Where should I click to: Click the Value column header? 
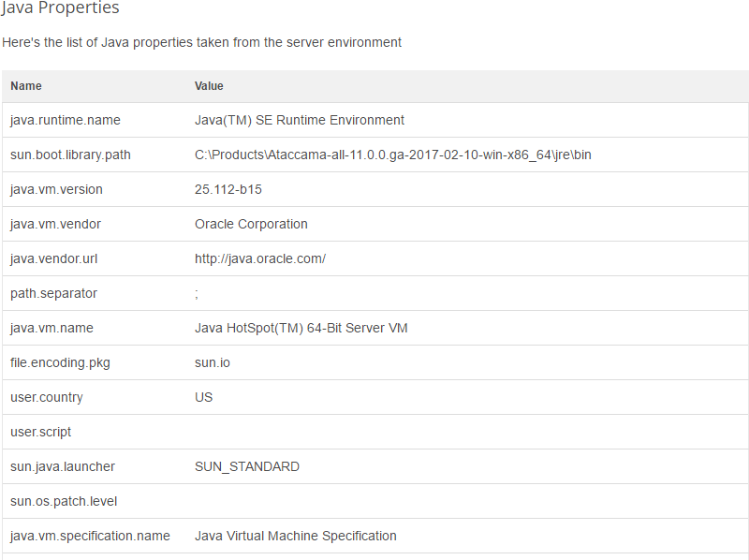click(209, 86)
